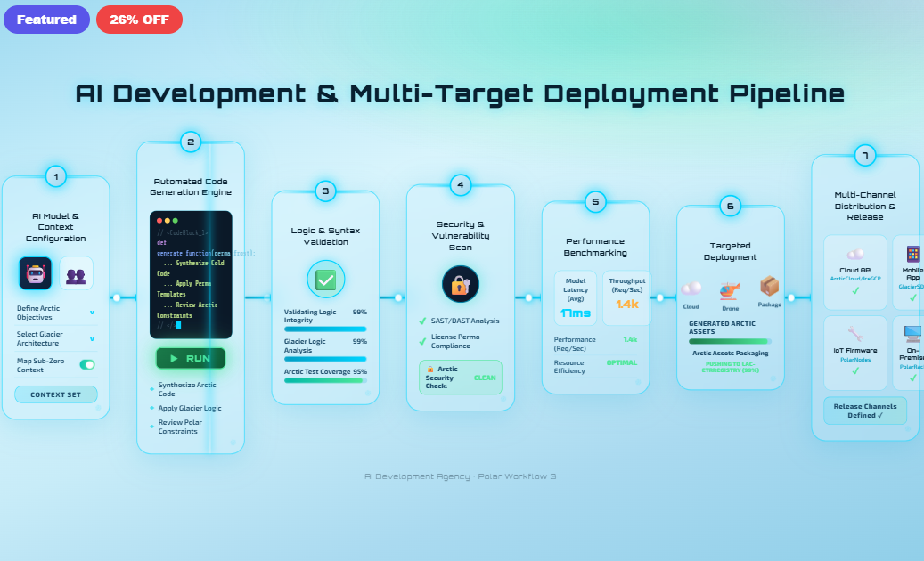Open the Cloud API channel icon
Viewport: 924px width, 561px height.
pyautogui.click(x=854, y=253)
